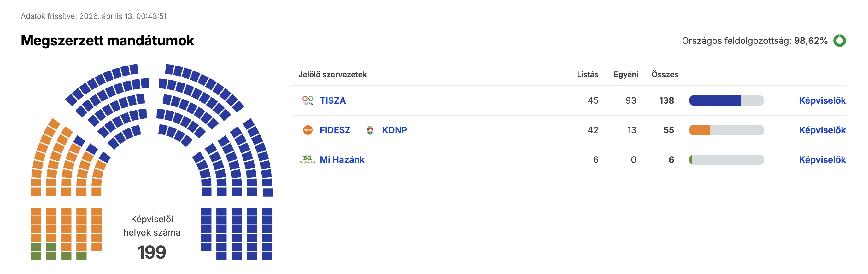868x274 pixels.
Task: View Képviselők for Mi Hazánk row
Action: pos(822,160)
